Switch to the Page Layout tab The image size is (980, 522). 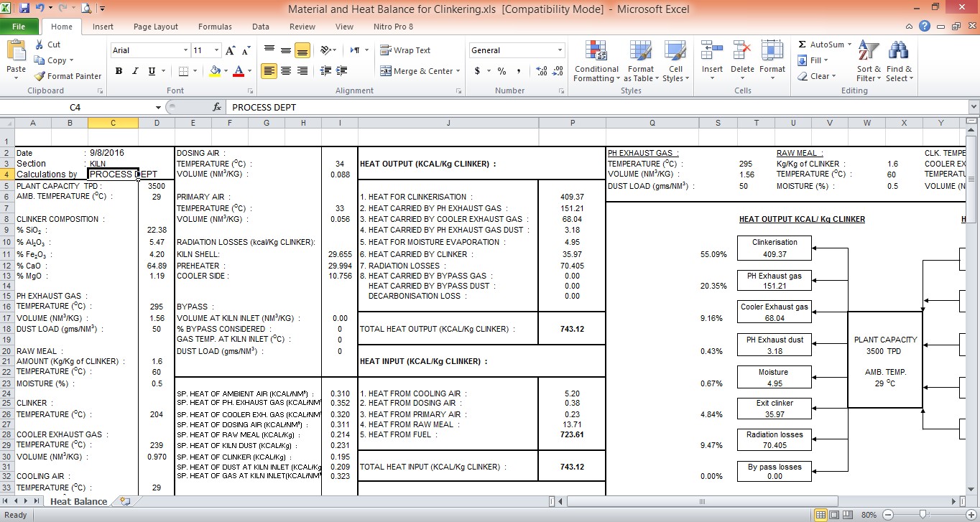tap(156, 27)
